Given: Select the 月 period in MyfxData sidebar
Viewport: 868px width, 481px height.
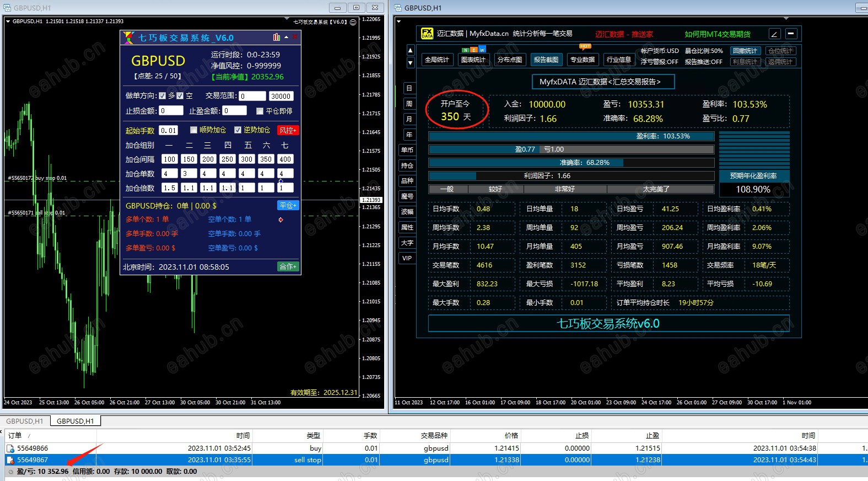Looking at the screenshot, I should coord(409,119).
